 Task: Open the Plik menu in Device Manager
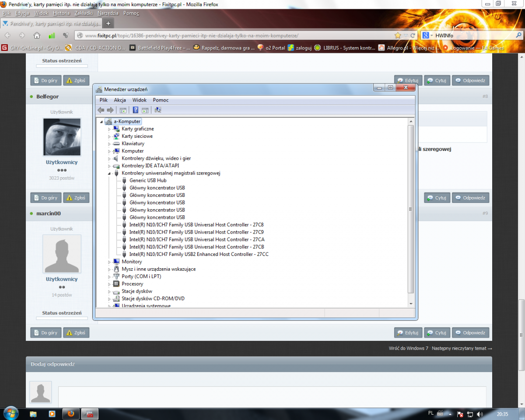click(x=104, y=100)
